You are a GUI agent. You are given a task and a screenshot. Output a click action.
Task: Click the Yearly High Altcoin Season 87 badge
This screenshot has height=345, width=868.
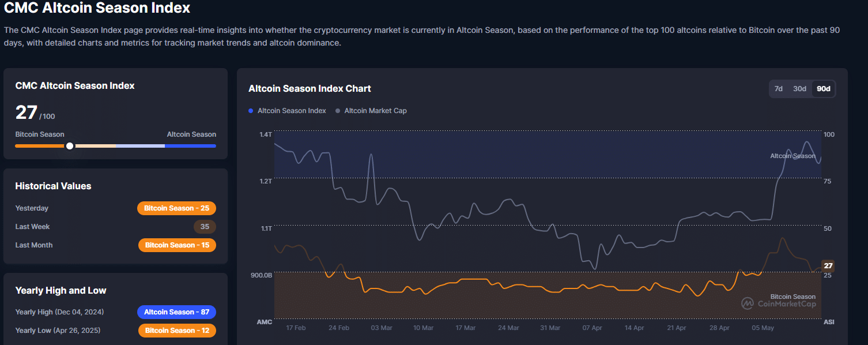(176, 312)
